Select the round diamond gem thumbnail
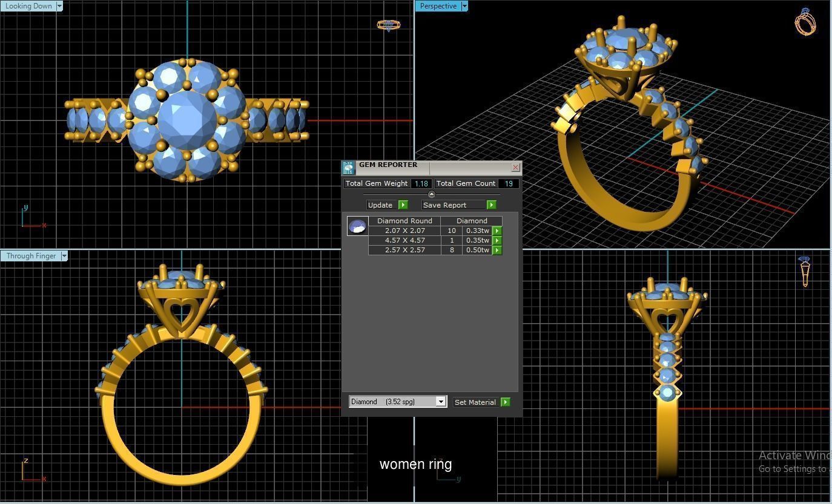 click(357, 226)
